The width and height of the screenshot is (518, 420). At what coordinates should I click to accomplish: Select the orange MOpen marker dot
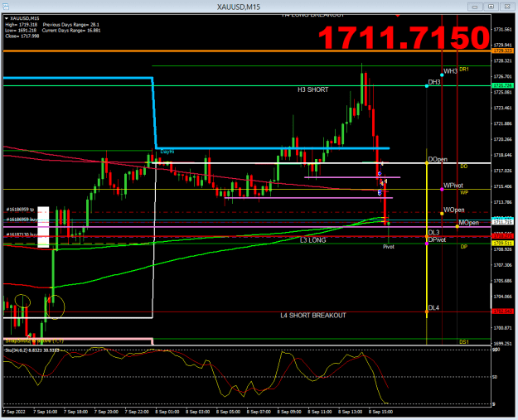[457, 226]
